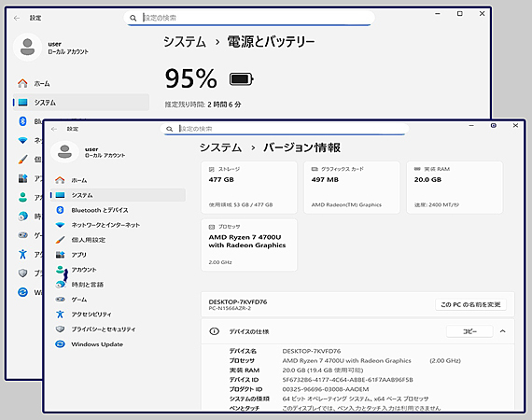
Task: Open ホーム in the front window sidebar
Action: [118, 180]
